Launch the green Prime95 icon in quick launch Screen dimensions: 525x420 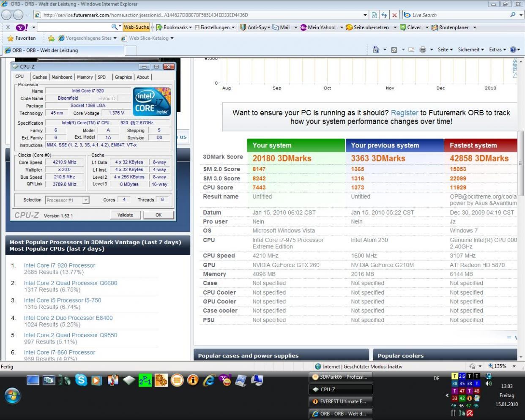[145, 381]
